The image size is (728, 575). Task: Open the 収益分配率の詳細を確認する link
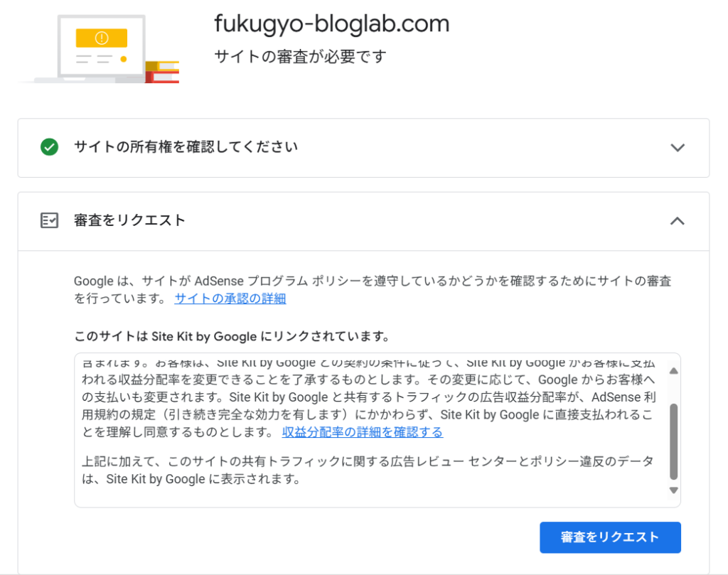coord(363,432)
